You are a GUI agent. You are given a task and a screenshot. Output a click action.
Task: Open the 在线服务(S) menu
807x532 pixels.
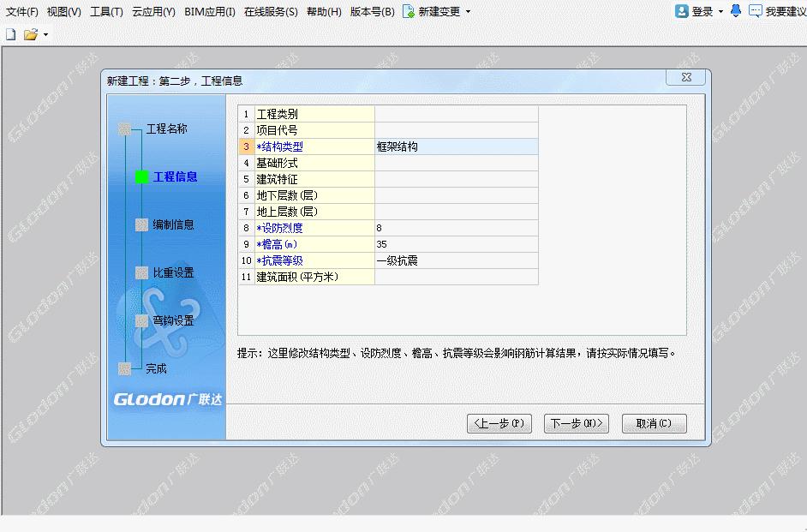coord(271,11)
